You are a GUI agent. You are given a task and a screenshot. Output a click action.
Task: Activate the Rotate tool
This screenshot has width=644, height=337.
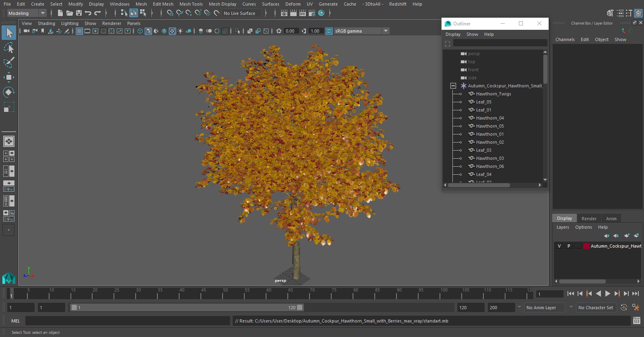(x=9, y=92)
